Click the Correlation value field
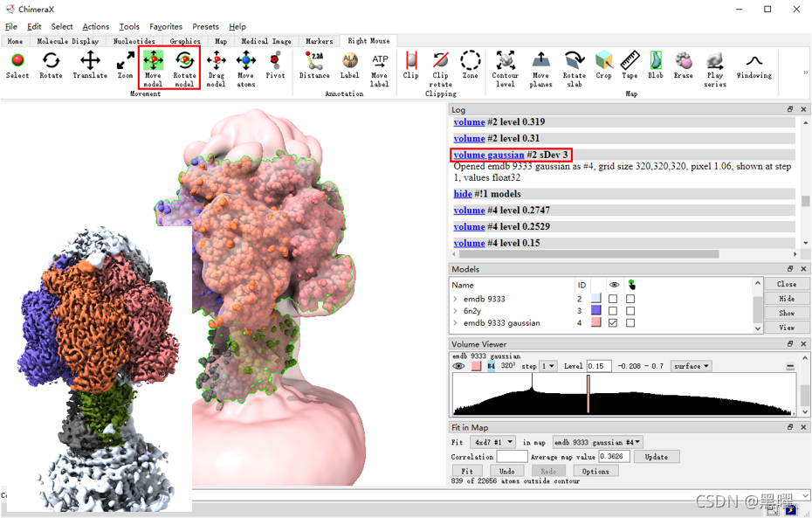 point(512,456)
